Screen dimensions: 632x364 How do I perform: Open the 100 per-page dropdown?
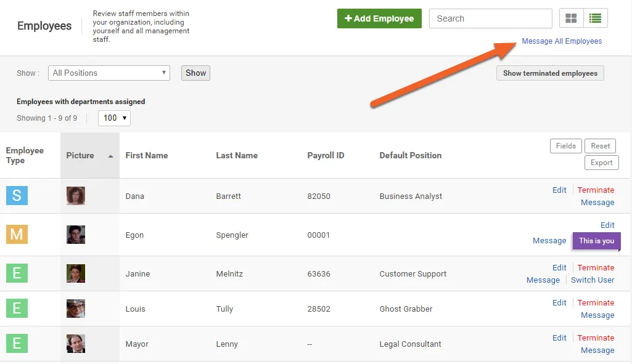[115, 118]
